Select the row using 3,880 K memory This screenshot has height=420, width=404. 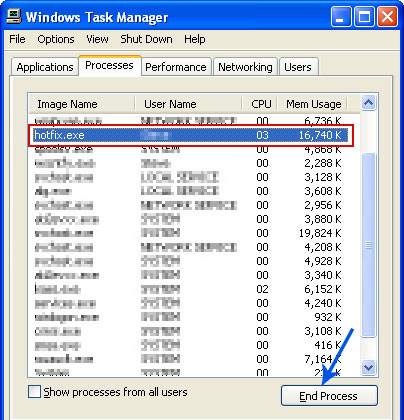(188, 219)
